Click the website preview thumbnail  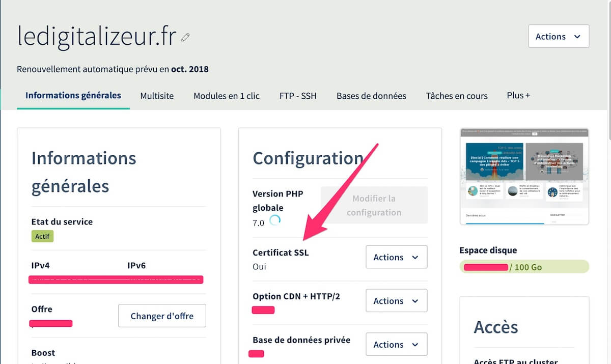coord(524,176)
